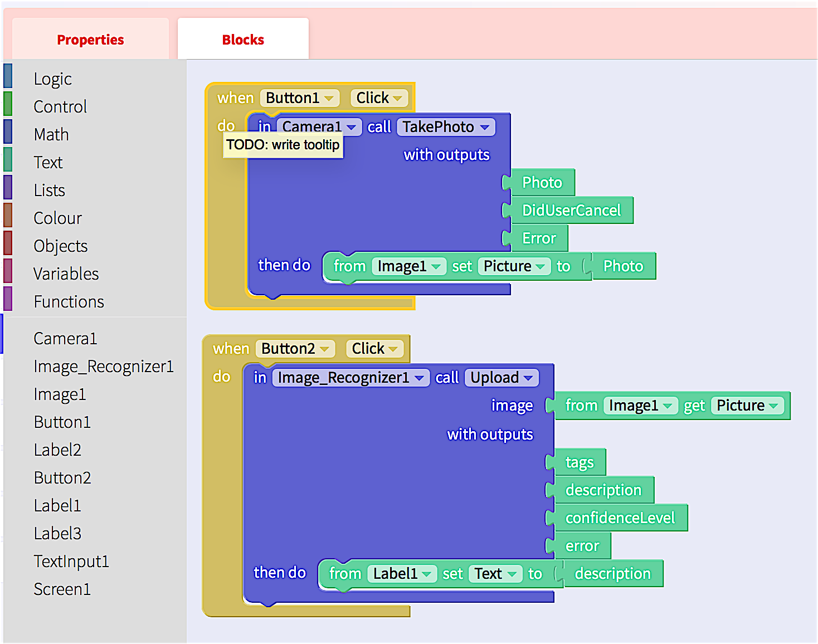Open the Variables category
This screenshot has height=644, width=818.
[66, 274]
